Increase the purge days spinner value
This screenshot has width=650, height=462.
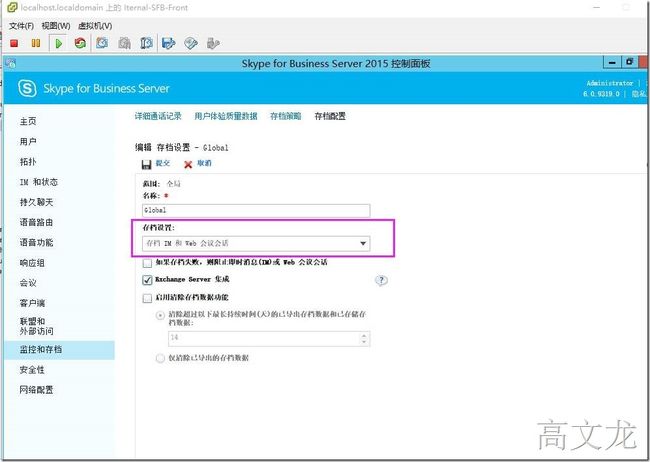point(364,335)
